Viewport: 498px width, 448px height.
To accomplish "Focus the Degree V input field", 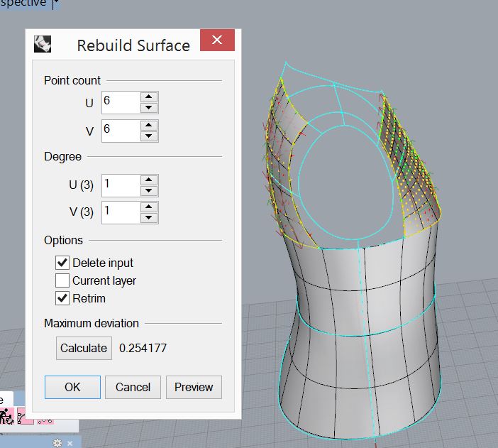I will coord(121,212).
